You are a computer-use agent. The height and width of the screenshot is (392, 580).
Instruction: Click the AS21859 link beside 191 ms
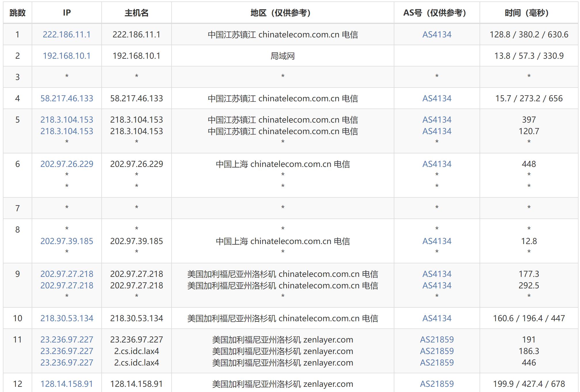(x=437, y=340)
